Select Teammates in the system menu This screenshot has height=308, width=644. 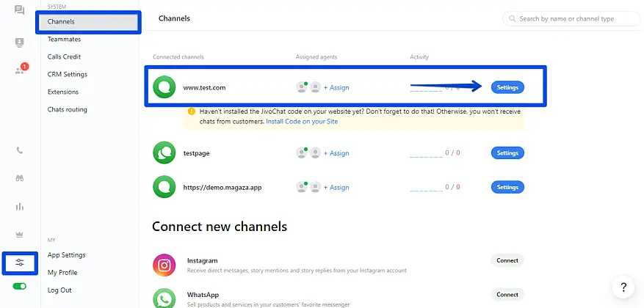[64, 40]
